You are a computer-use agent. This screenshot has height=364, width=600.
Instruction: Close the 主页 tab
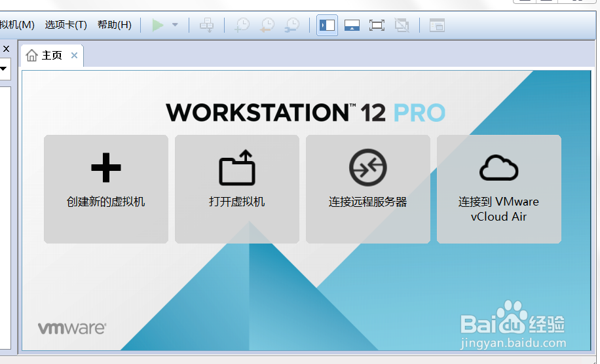pos(74,56)
